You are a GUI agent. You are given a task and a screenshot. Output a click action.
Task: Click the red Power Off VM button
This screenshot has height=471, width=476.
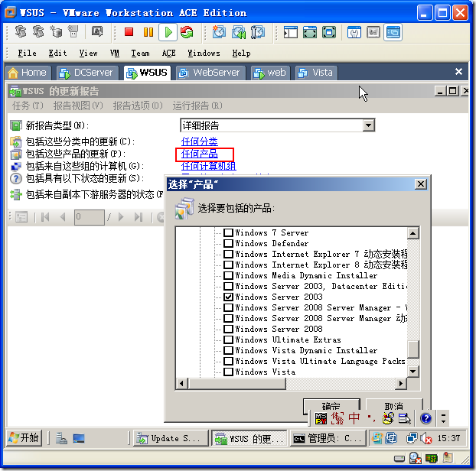(x=129, y=32)
